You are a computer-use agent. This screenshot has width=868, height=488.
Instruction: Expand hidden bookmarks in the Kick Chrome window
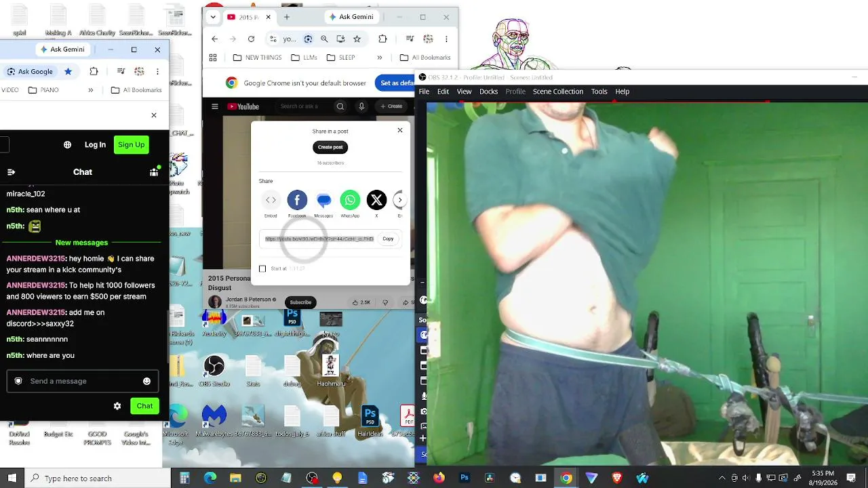[90, 90]
